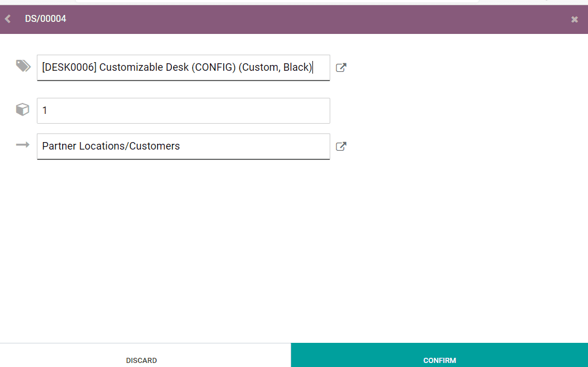588x367 pixels.
Task: Focus the Customizable Desk product field
Action: pos(183,67)
